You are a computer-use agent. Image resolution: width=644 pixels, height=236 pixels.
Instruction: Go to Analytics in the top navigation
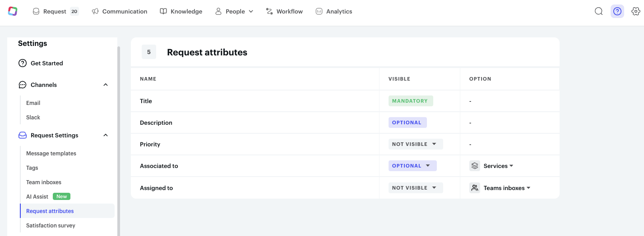(334, 11)
